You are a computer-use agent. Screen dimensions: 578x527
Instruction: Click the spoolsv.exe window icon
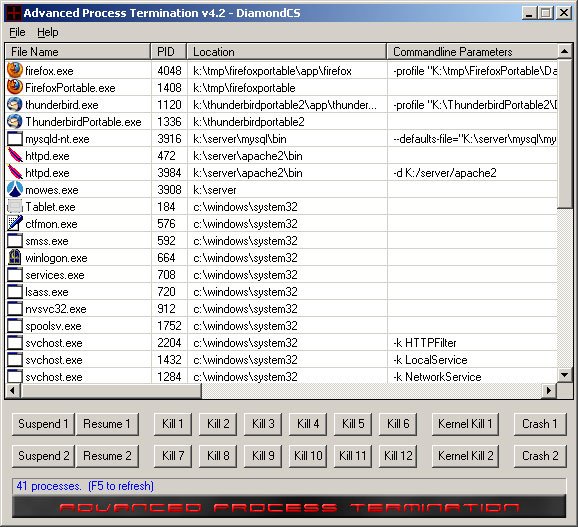(x=15, y=325)
